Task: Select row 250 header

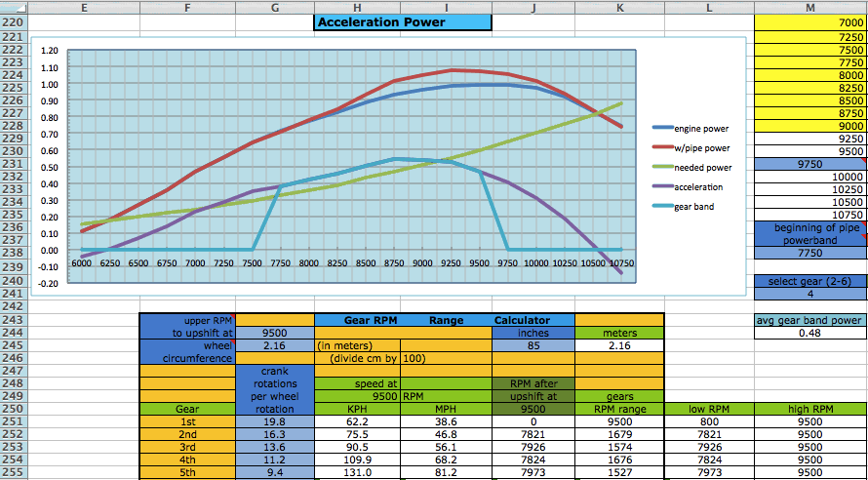Action: pos(14,409)
